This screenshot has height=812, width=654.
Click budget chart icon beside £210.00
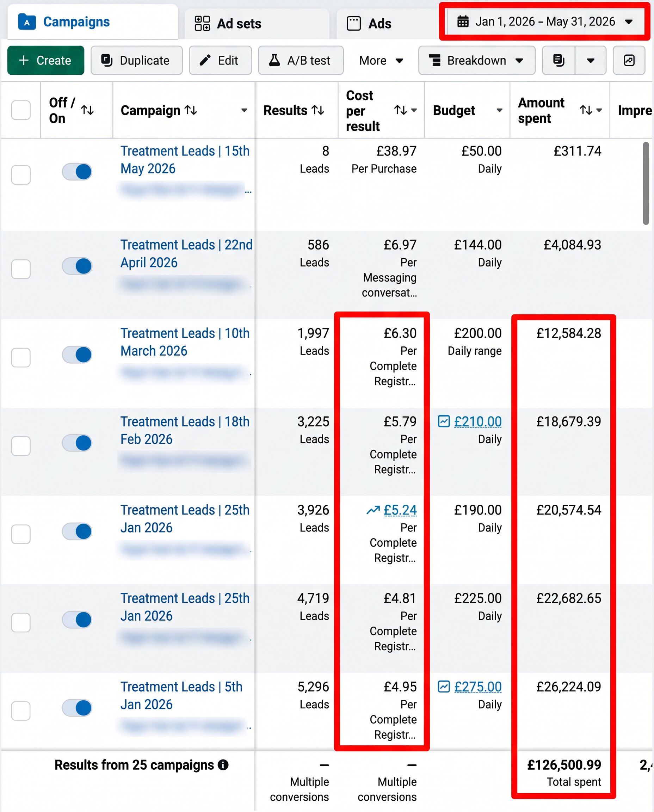tap(444, 421)
